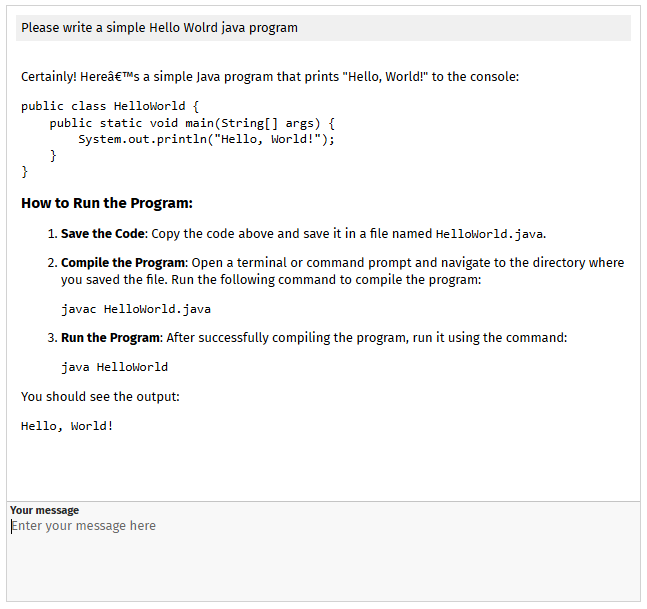Click the 'Run the Program' step title
The height and width of the screenshot is (609, 647).
(x=110, y=337)
